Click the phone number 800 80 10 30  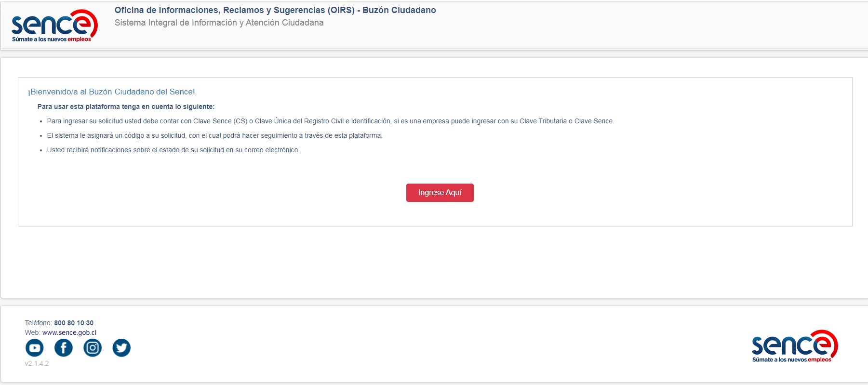coord(74,323)
